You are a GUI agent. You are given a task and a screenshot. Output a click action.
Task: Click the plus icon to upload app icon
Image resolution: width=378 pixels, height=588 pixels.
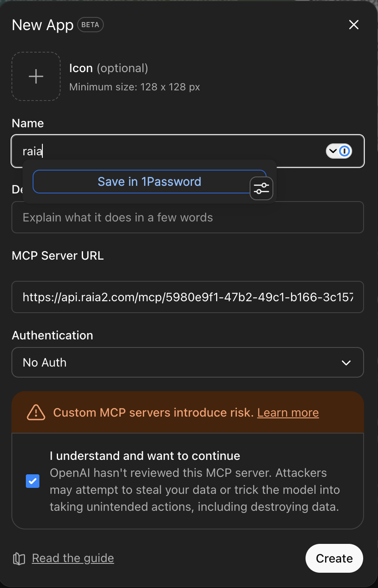36,76
